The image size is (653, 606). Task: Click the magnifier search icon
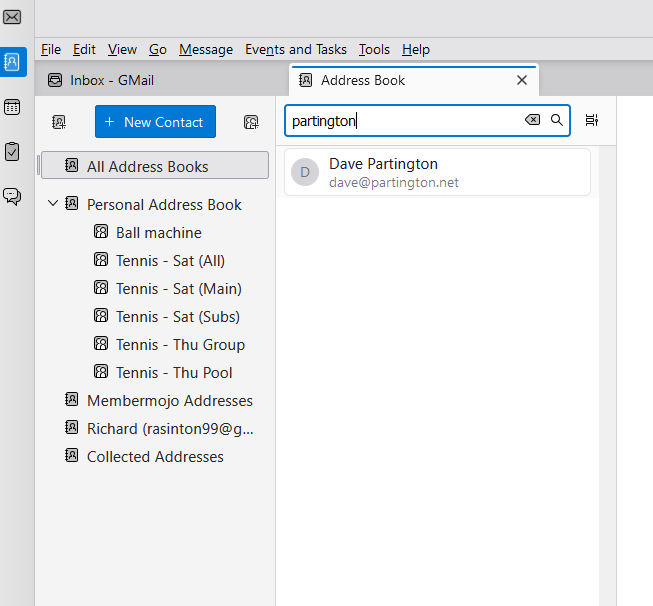point(557,120)
